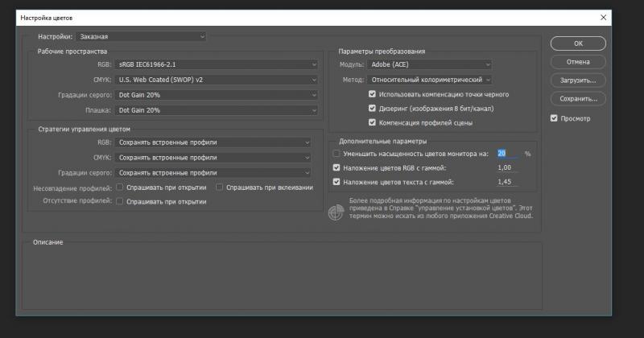The image size is (644, 338).
Task: Enable Спрашивать при открытии for Отсутствие профилей
Action: pos(119,201)
